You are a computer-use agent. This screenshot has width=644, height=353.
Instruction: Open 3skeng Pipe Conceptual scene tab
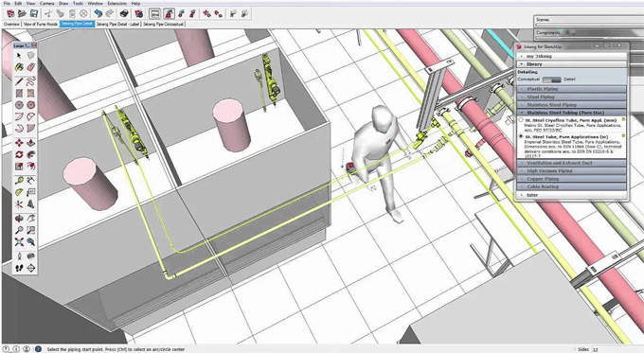[x=164, y=25]
